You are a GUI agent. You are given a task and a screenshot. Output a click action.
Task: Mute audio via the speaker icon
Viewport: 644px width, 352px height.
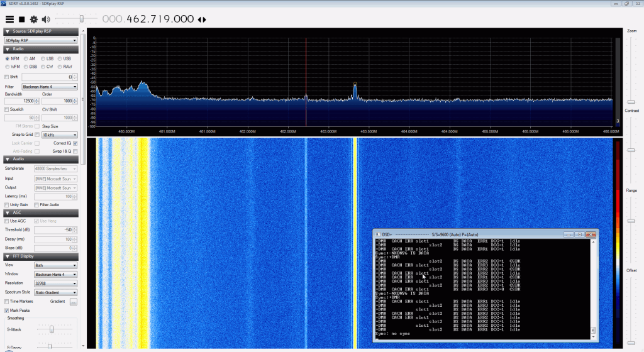tap(45, 19)
